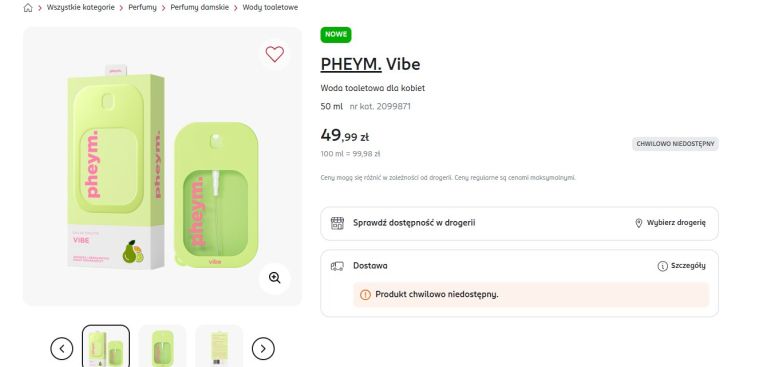Show next product image with right arrow
This screenshot has height=367, width=759.
coord(263,348)
